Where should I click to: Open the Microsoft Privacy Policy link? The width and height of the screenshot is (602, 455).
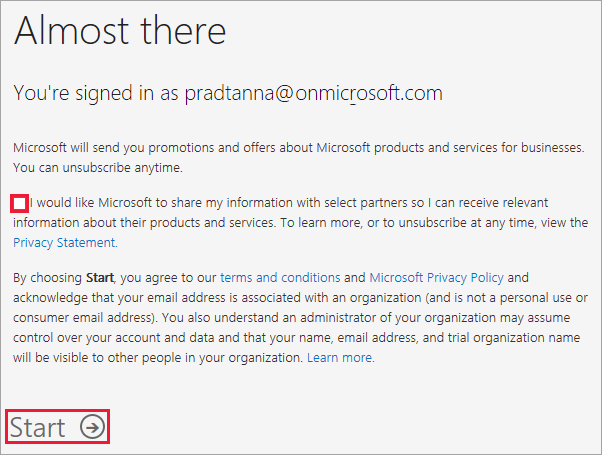[x=437, y=278]
